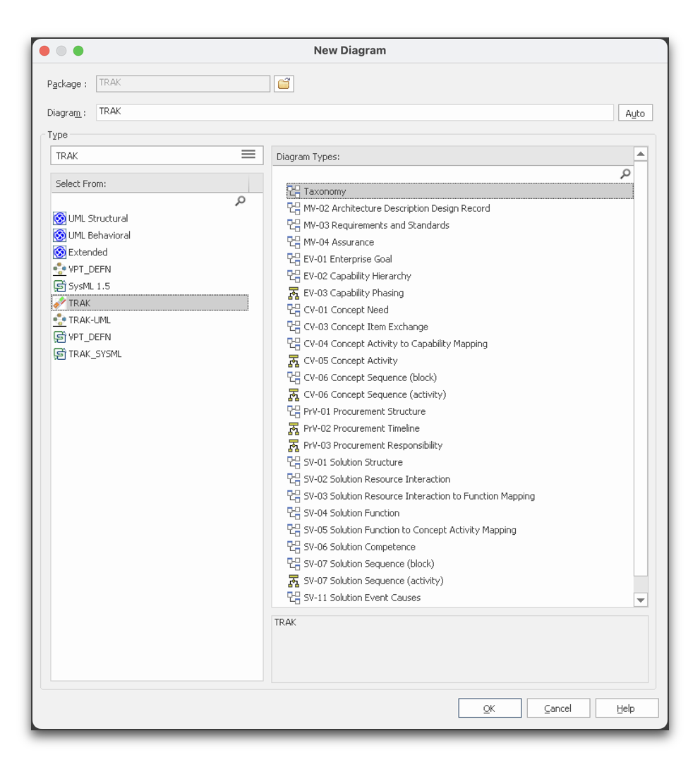
Task: Click the Diagram name input field
Action: [355, 112]
